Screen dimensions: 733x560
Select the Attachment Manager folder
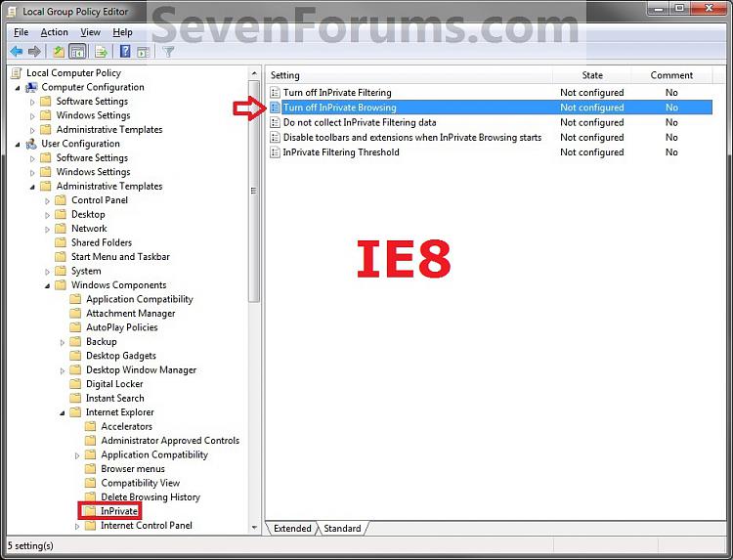point(130,314)
